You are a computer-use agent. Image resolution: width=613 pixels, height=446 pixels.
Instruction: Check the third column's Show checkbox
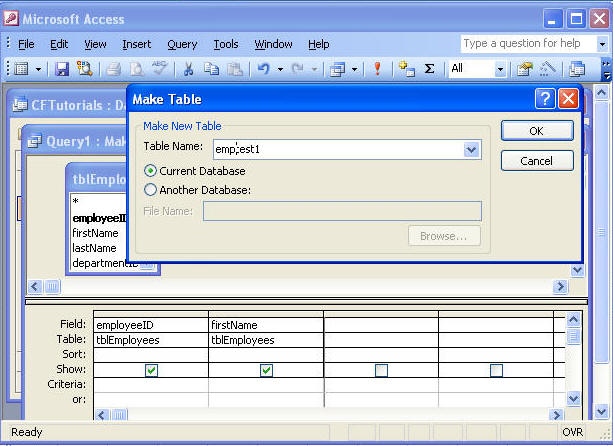click(381, 370)
